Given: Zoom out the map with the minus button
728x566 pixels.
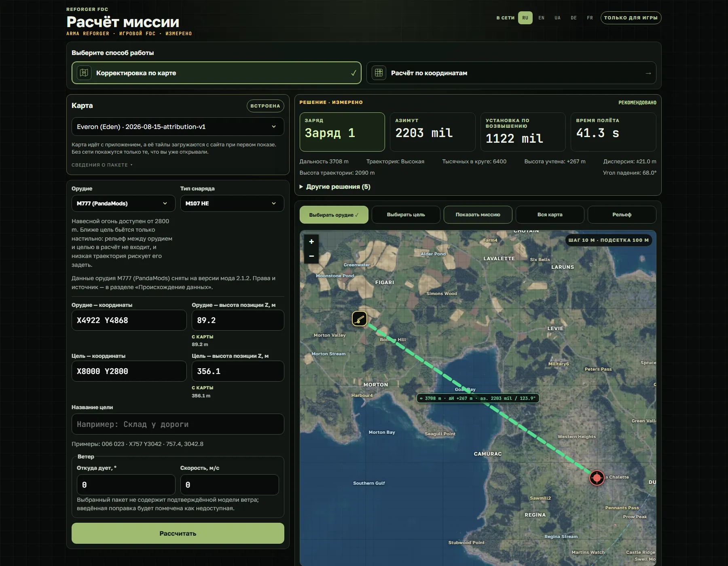Looking at the screenshot, I should pyautogui.click(x=311, y=256).
